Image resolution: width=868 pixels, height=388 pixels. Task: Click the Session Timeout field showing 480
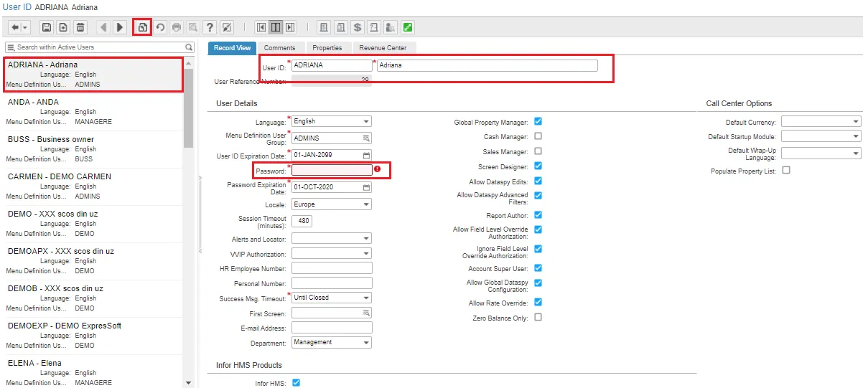coord(302,221)
